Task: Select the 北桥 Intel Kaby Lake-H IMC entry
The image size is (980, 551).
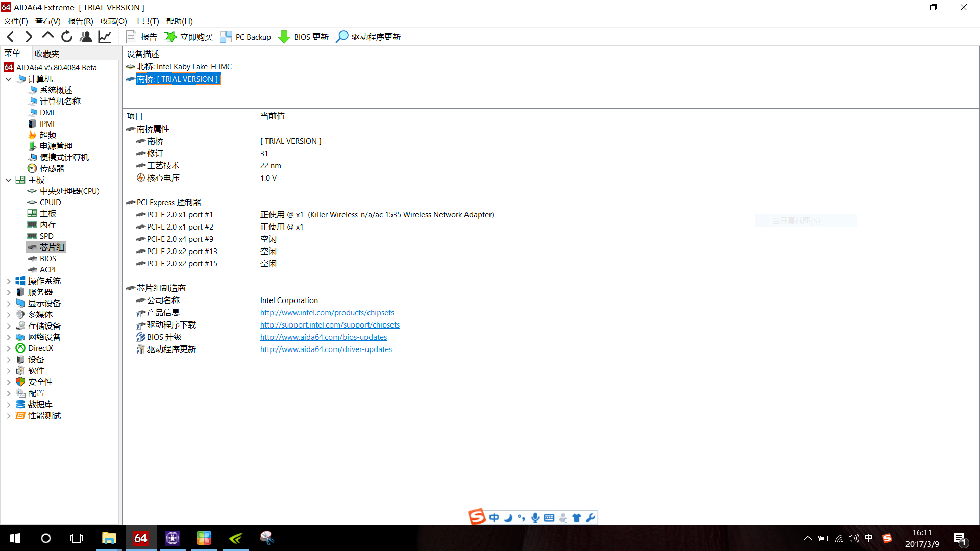Action: pyautogui.click(x=184, y=67)
